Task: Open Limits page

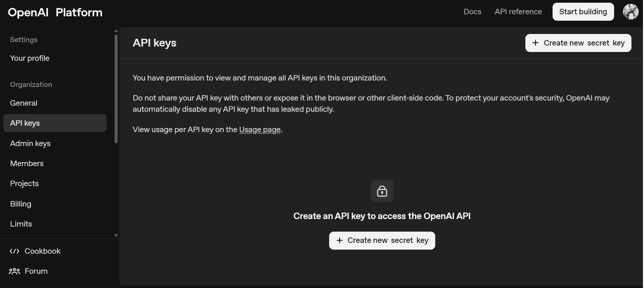Action: click(x=21, y=224)
